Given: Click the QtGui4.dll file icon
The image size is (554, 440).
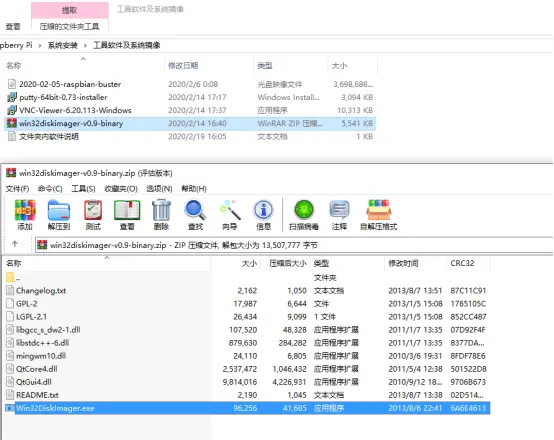Looking at the screenshot, I should point(10,382).
